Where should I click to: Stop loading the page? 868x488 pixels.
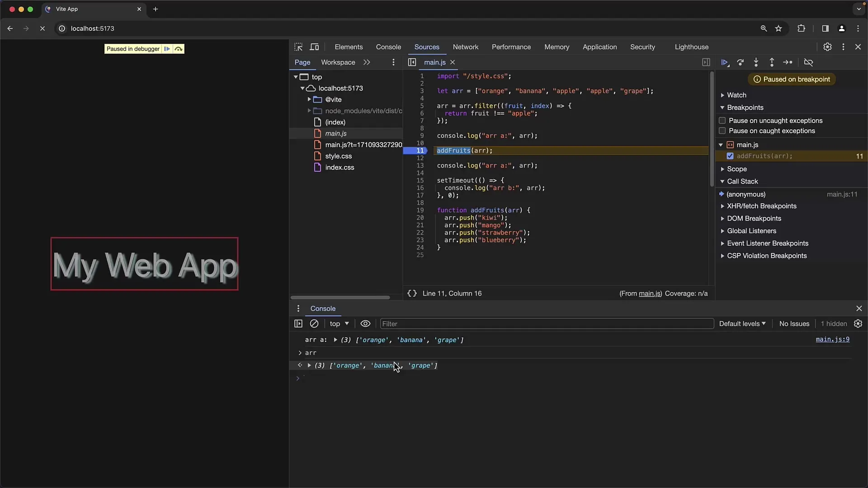click(42, 28)
